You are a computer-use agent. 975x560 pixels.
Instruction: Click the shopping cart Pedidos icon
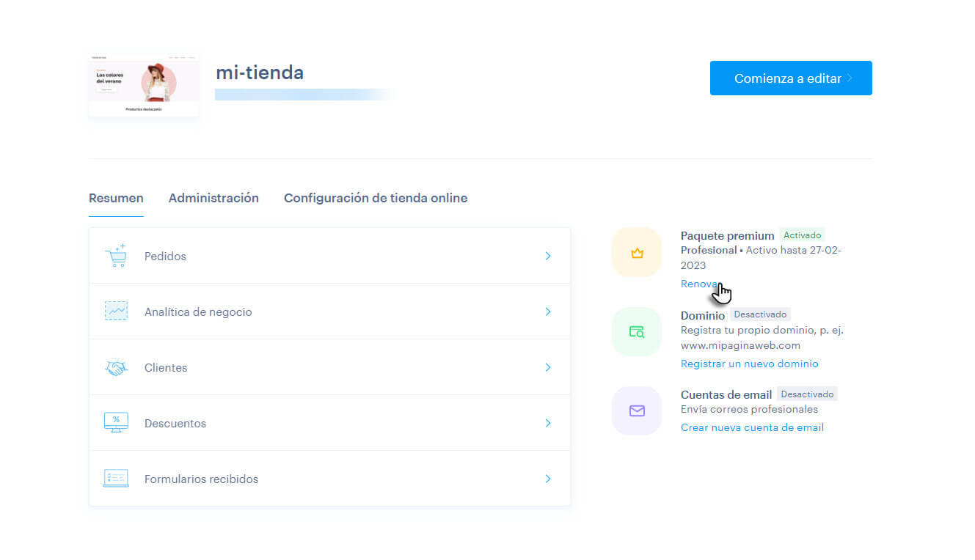coord(116,256)
